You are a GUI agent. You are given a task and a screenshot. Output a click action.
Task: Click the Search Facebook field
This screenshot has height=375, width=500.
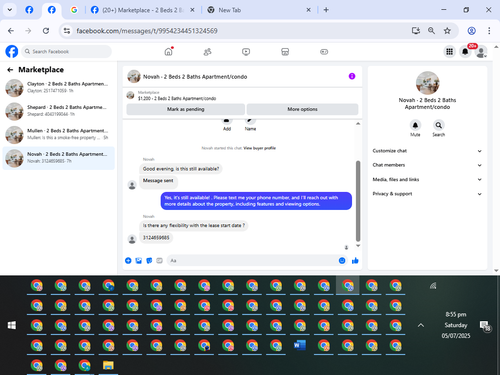[x=67, y=52]
